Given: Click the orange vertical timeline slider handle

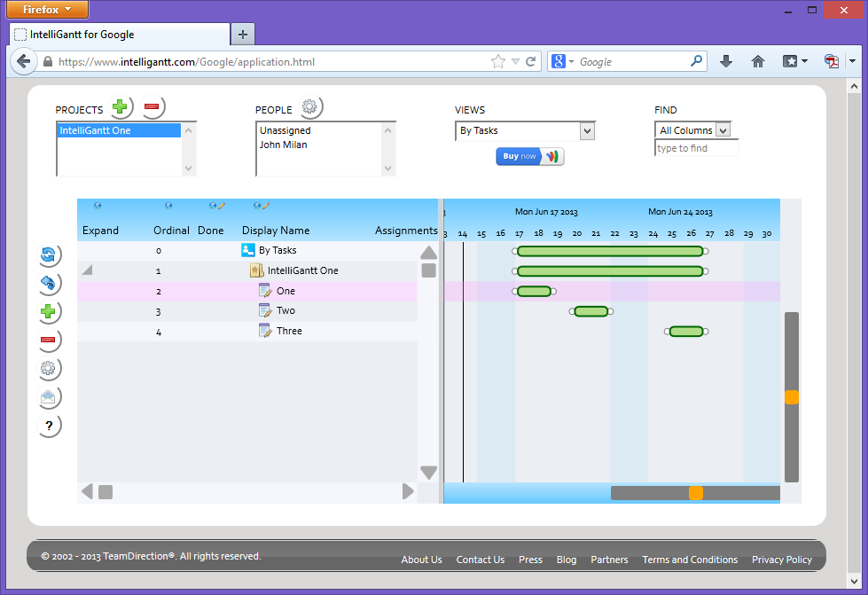Looking at the screenshot, I should click(792, 397).
